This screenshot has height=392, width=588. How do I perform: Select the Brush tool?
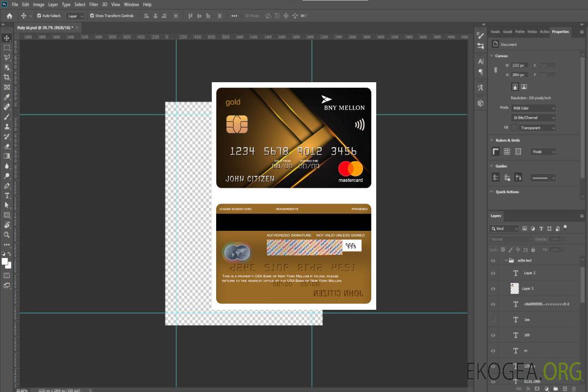[x=7, y=117]
